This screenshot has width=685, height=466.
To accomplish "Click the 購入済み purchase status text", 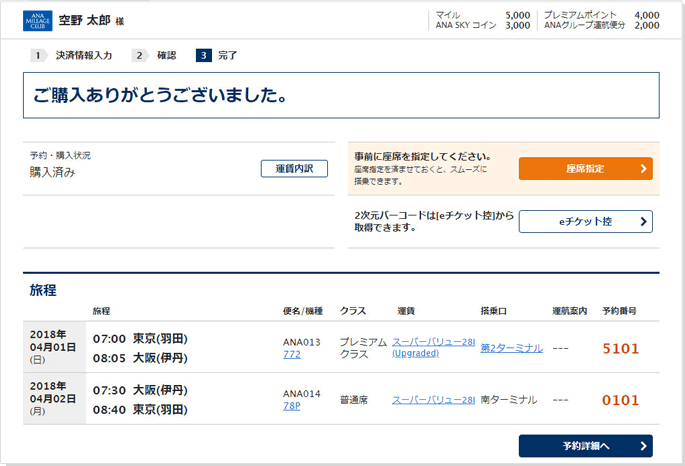I will point(52,172).
